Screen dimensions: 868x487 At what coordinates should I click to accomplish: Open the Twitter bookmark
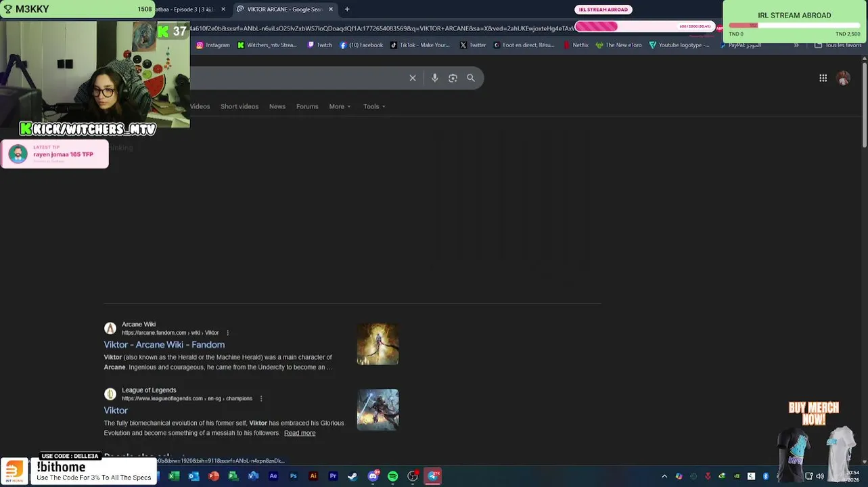[473, 45]
